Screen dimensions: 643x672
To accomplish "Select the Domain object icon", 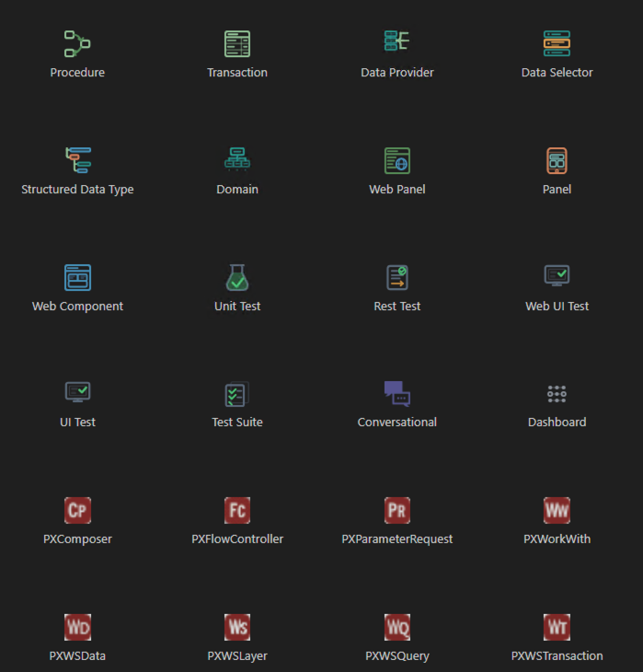I will pyautogui.click(x=237, y=159).
